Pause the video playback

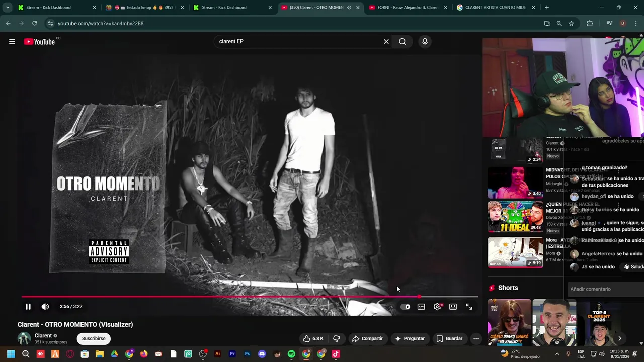[x=28, y=306]
